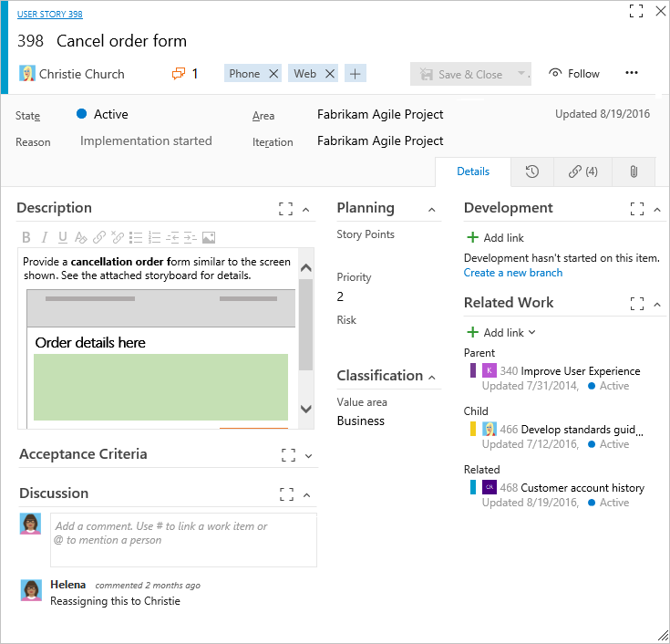Remove the Phone tag
The height and width of the screenshot is (644, 670).
[273, 74]
